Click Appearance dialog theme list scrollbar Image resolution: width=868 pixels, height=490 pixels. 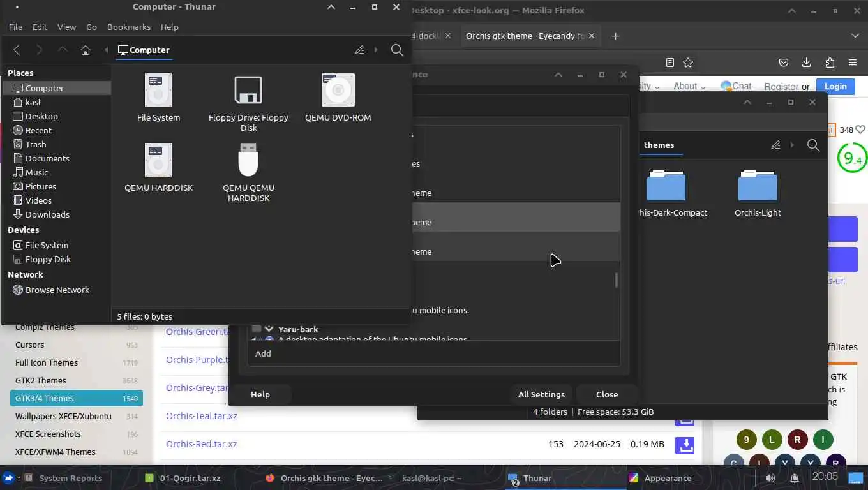616,280
